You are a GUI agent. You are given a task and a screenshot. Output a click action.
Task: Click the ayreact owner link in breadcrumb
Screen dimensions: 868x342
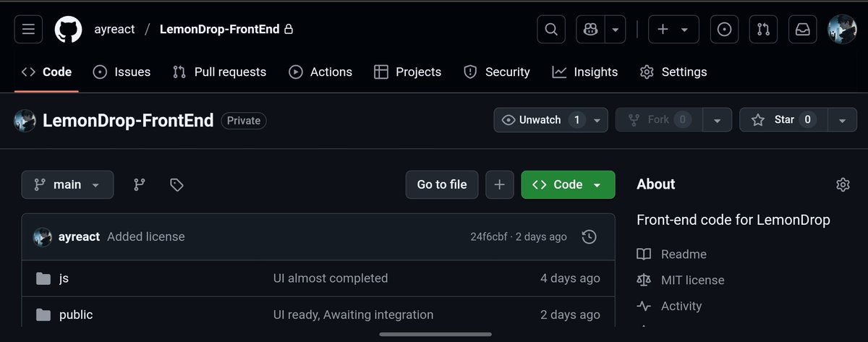point(114,30)
